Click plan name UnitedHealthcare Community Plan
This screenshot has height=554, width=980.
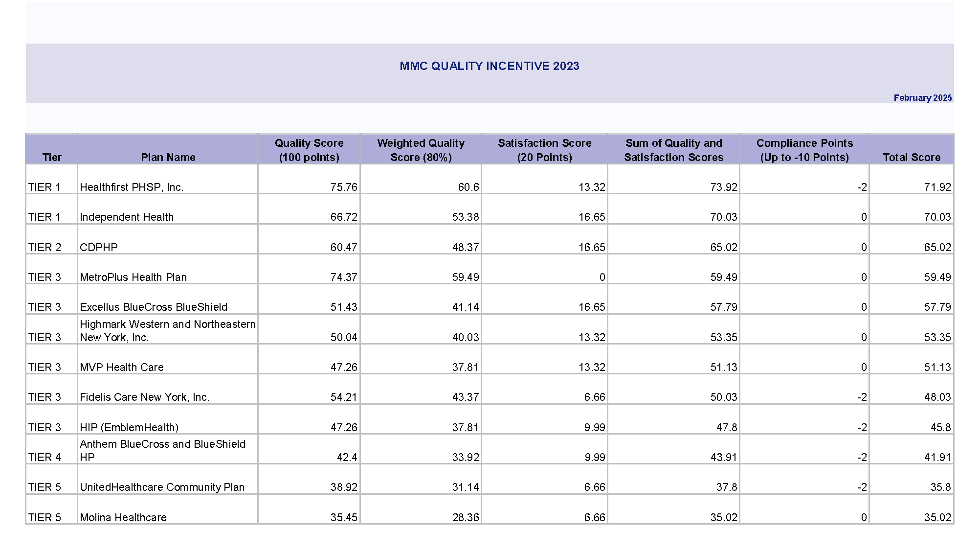click(x=162, y=487)
